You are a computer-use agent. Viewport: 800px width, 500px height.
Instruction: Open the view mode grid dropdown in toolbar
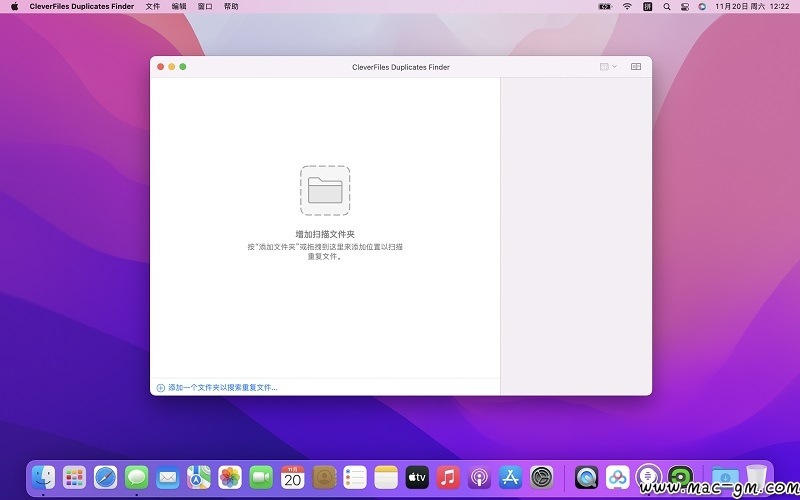(608, 67)
